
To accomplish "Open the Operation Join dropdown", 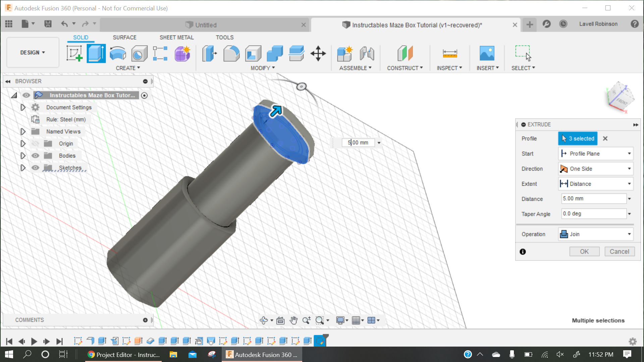I will coord(596,234).
